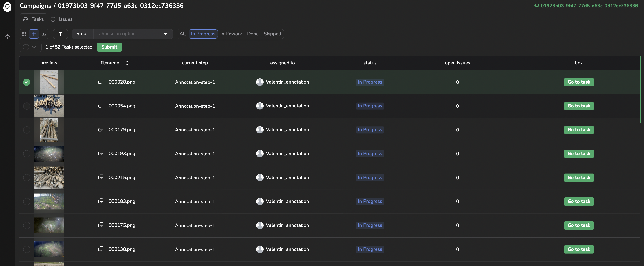Click the 'assigned to' column header

(x=282, y=63)
